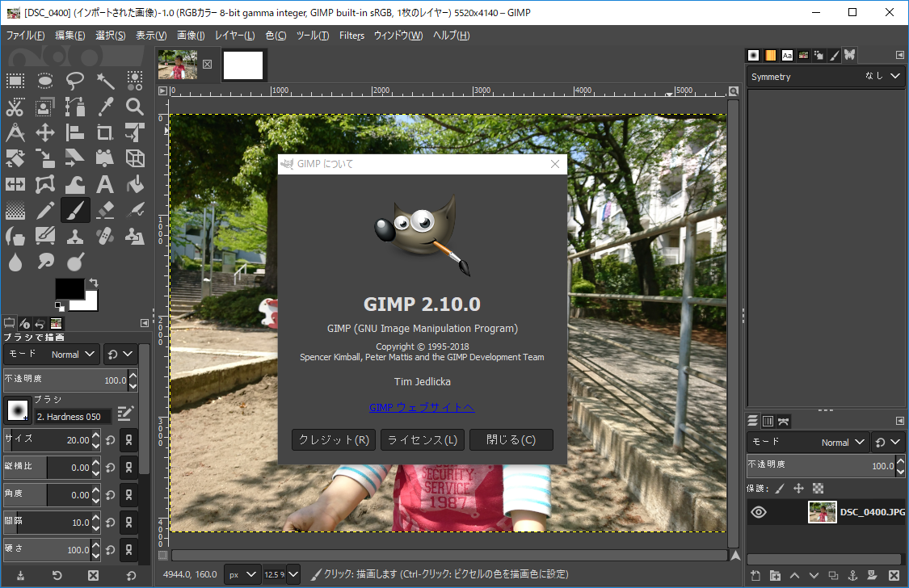
Task: Select the Pencil tool
Action: tap(45, 210)
